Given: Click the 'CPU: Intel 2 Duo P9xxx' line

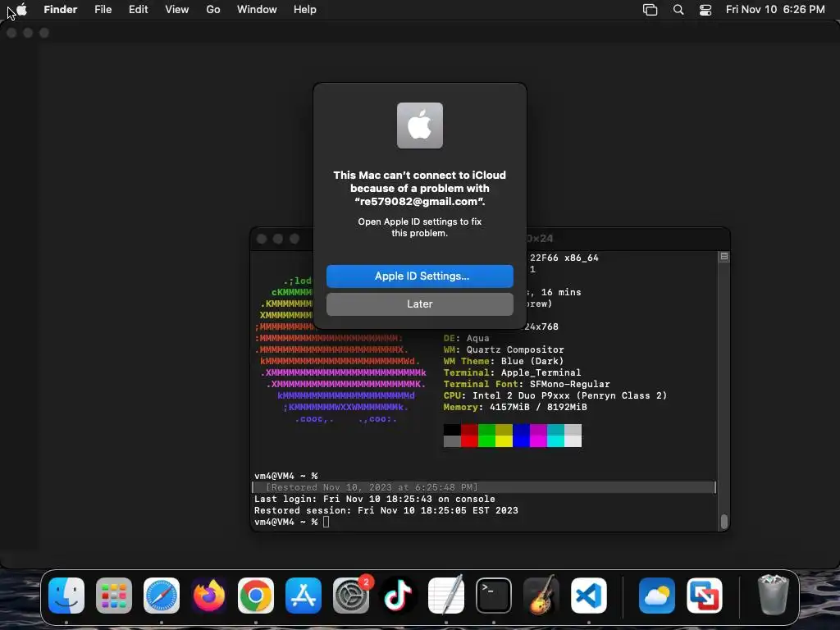Looking at the screenshot, I should (555, 395).
